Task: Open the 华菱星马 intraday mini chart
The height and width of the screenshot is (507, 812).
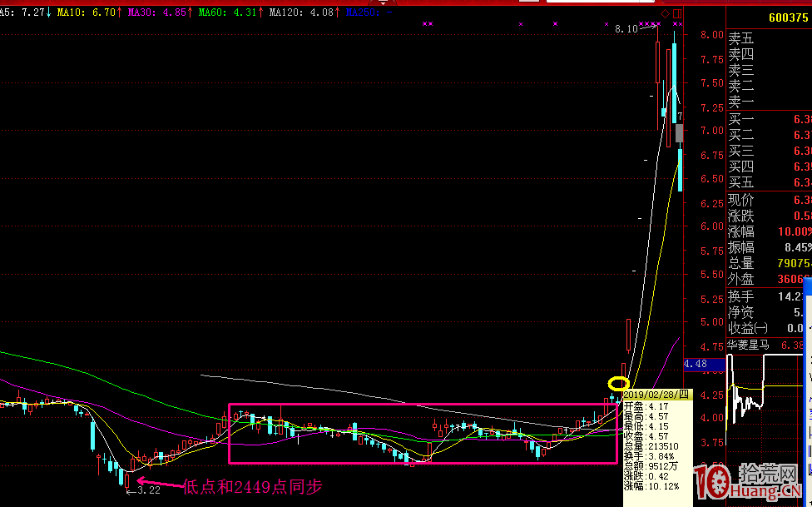Action: point(765,399)
